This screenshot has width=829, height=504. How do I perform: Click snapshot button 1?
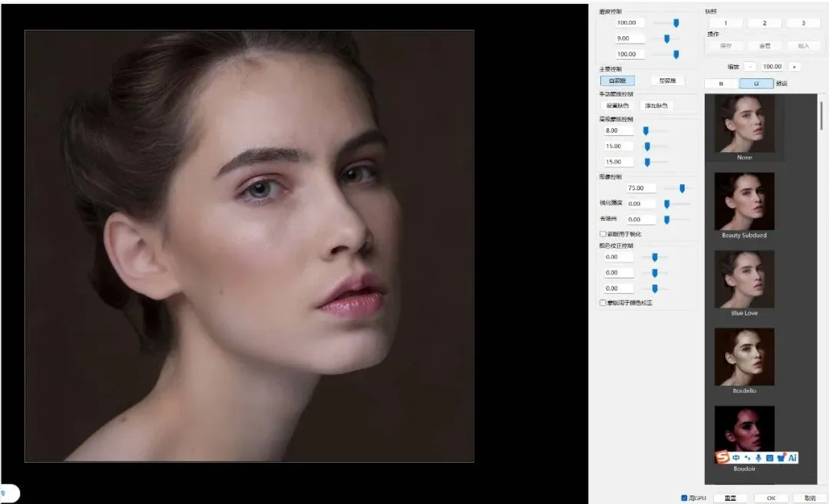tap(725, 23)
